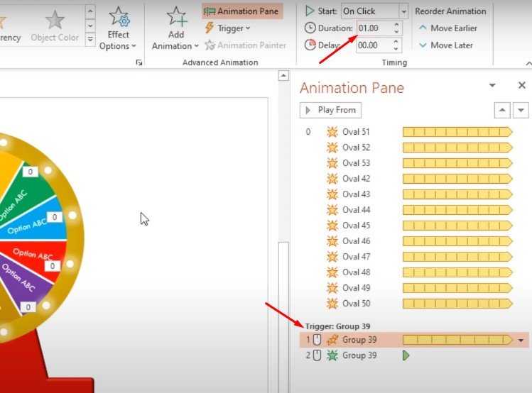Select the Oval 53 animation entry

[414, 163]
